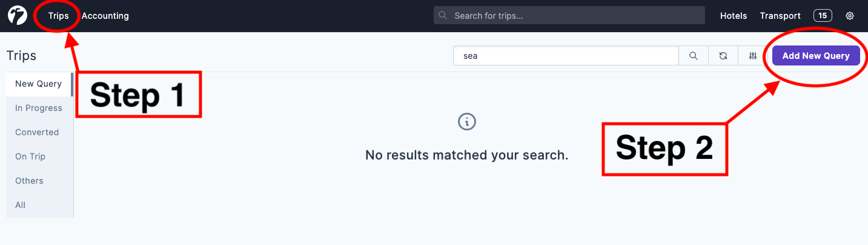The width and height of the screenshot is (868, 245).
Task: View the On Trip tab
Action: coord(30,156)
